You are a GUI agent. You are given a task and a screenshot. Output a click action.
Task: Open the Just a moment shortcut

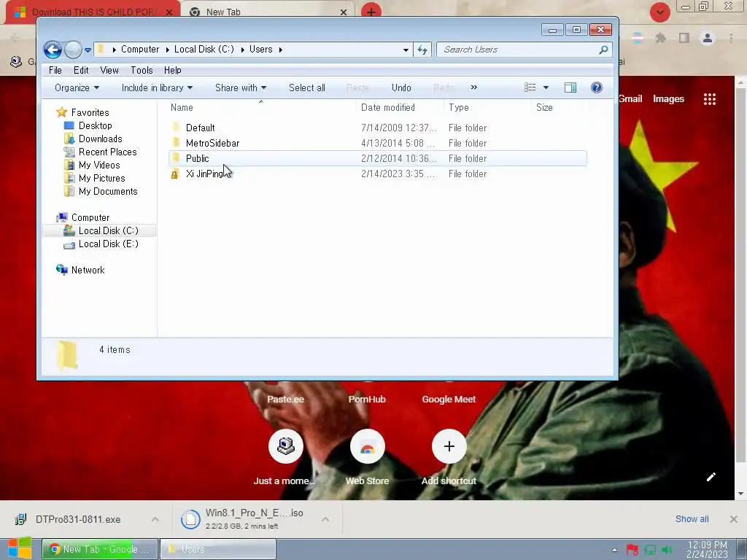[286, 446]
